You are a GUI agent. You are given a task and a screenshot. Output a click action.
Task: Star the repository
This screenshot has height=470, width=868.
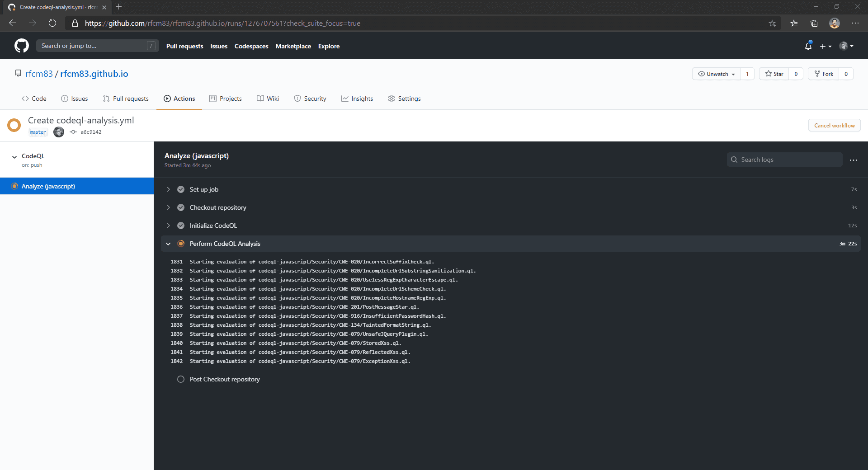coord(774,74)
